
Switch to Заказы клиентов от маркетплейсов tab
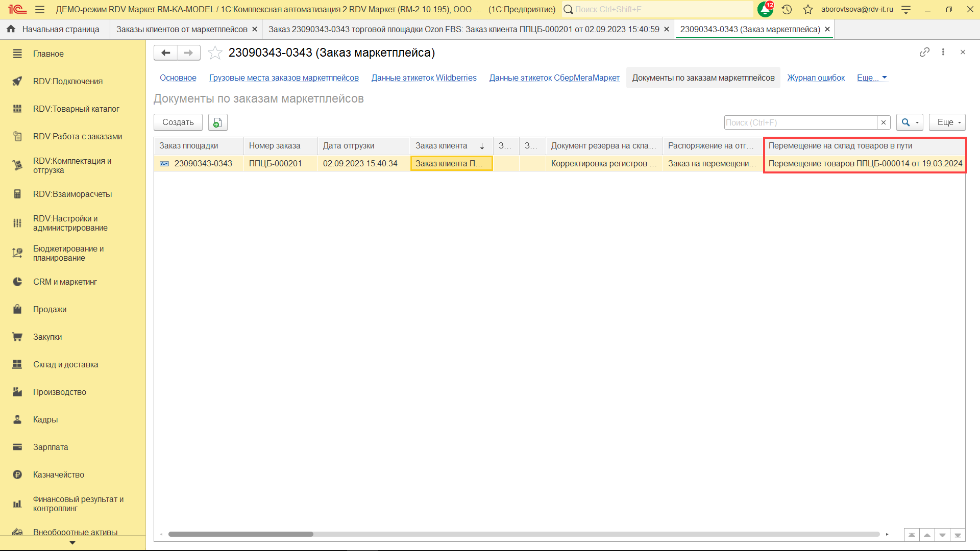tap(182, 29)
